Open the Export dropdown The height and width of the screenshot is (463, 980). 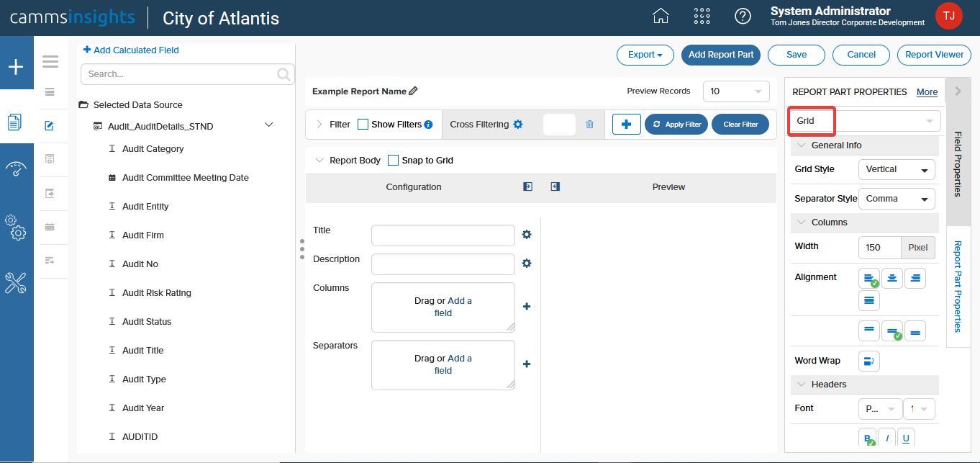click(645, 55)
